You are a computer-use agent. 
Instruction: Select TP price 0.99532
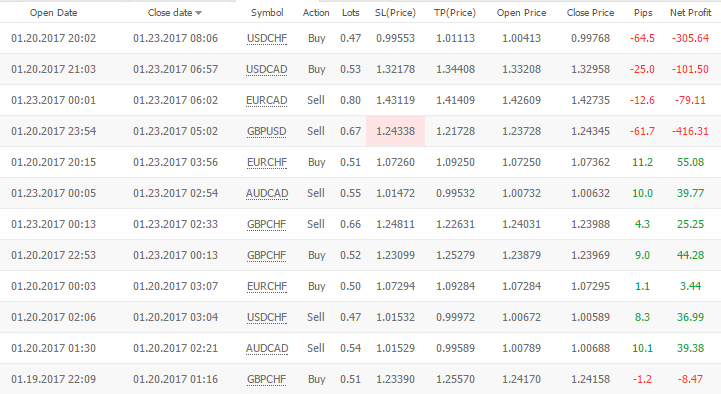point(455,193)
